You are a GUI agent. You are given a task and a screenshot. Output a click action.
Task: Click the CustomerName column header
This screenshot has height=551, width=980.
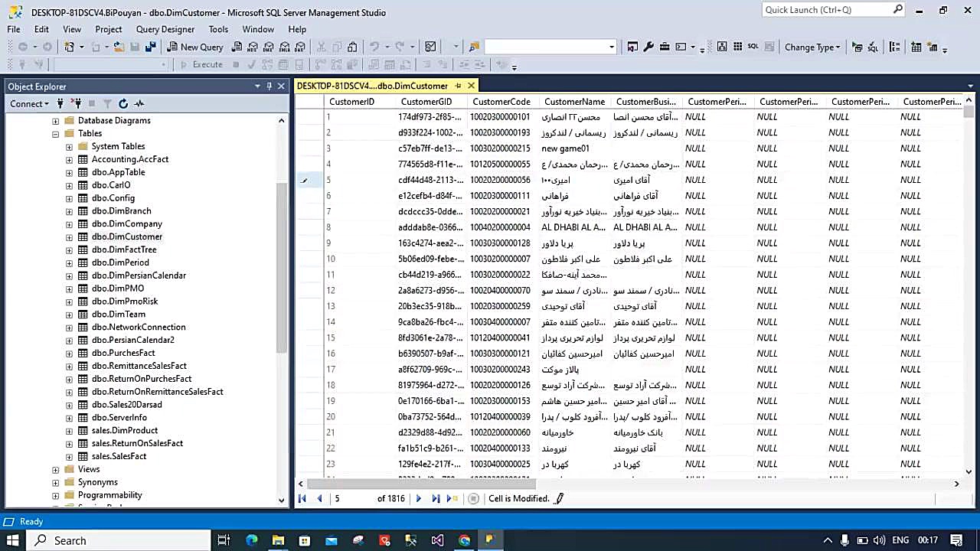pyautogui.click(x=574, y=102)
